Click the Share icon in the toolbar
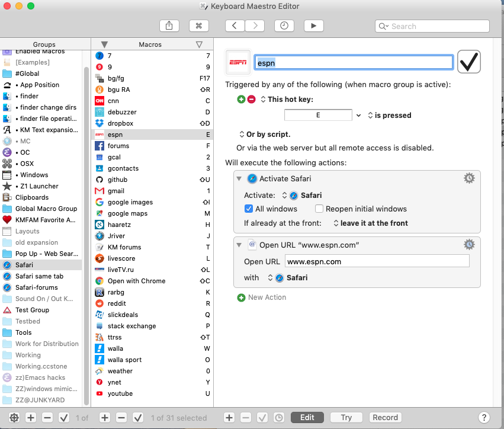This screenshot has height=429, width=504. click(169, 25)
